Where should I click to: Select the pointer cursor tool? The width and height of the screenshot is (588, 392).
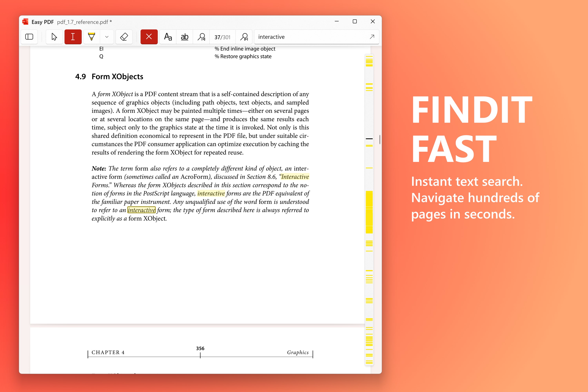pyautogui.click(x=54, y=37)
